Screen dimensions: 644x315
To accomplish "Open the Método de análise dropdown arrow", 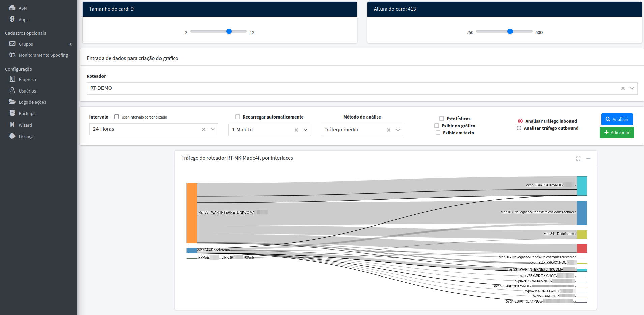I will pyautogui.click(x=398, y=130).
